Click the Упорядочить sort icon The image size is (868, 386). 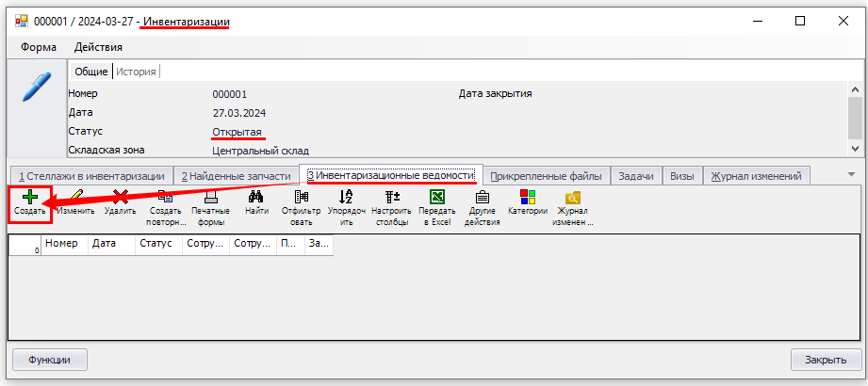345,198
